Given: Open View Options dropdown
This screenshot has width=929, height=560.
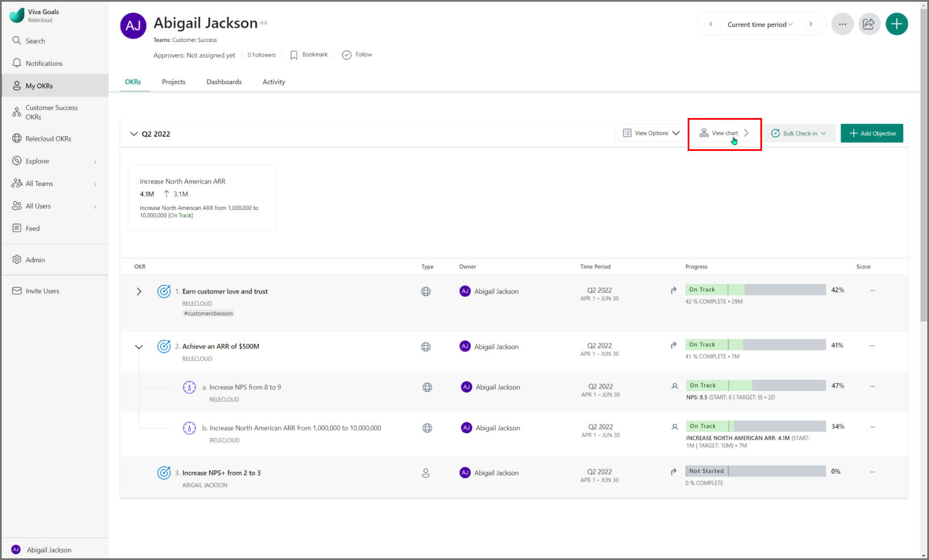Looking at the screenshot, I should tap(651, 133).
